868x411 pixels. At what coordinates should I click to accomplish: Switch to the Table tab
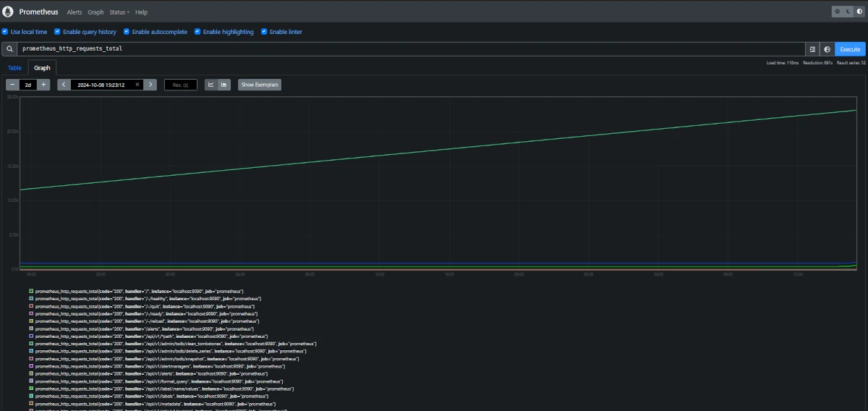tap(14, 67)
